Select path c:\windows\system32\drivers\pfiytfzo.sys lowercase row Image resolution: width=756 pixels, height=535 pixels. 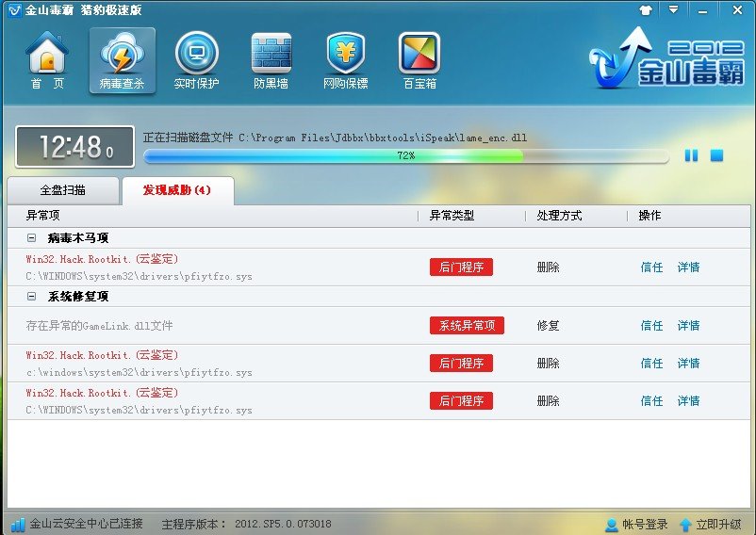[139, 373]
